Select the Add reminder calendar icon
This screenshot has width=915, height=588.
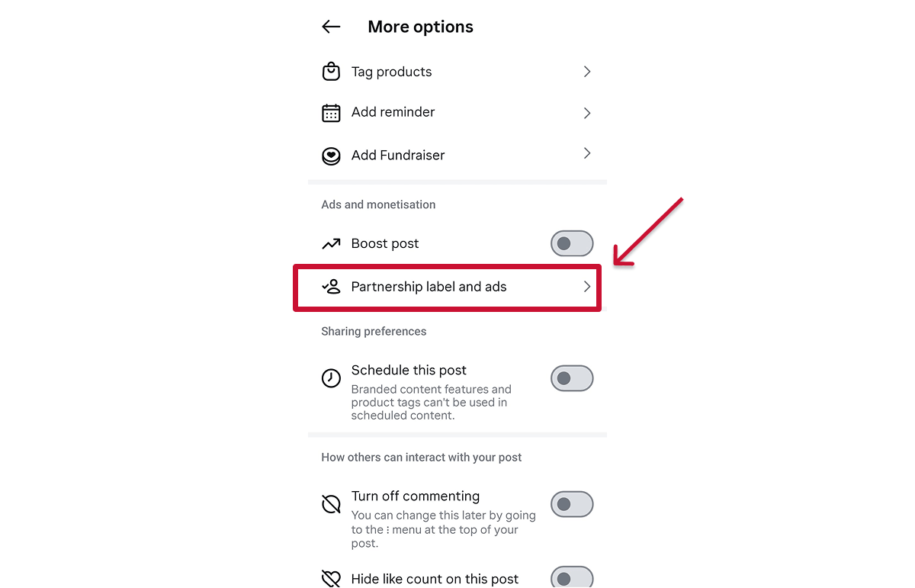pyautogui.click(x=331, y=112)
